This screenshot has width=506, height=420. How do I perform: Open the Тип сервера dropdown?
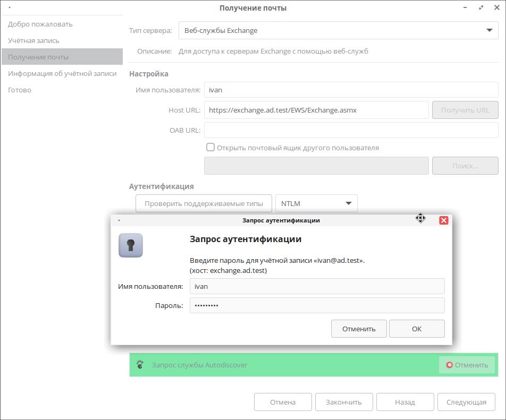point(339,30)
